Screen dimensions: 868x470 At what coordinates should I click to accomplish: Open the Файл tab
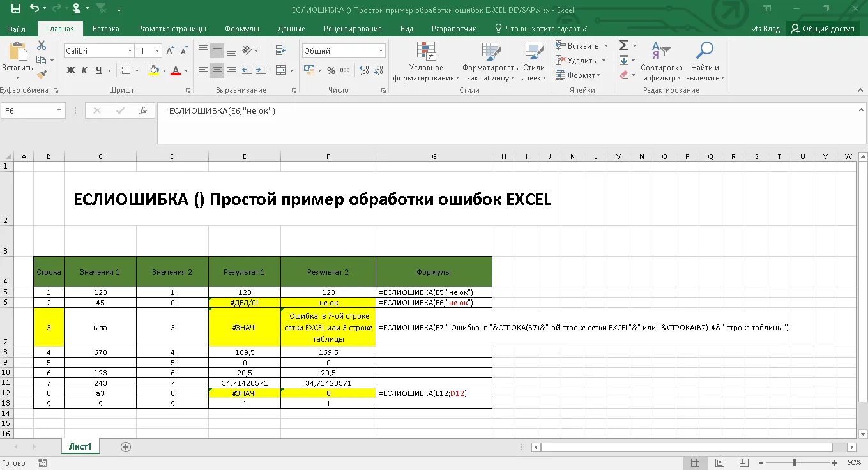coord(17,29)
